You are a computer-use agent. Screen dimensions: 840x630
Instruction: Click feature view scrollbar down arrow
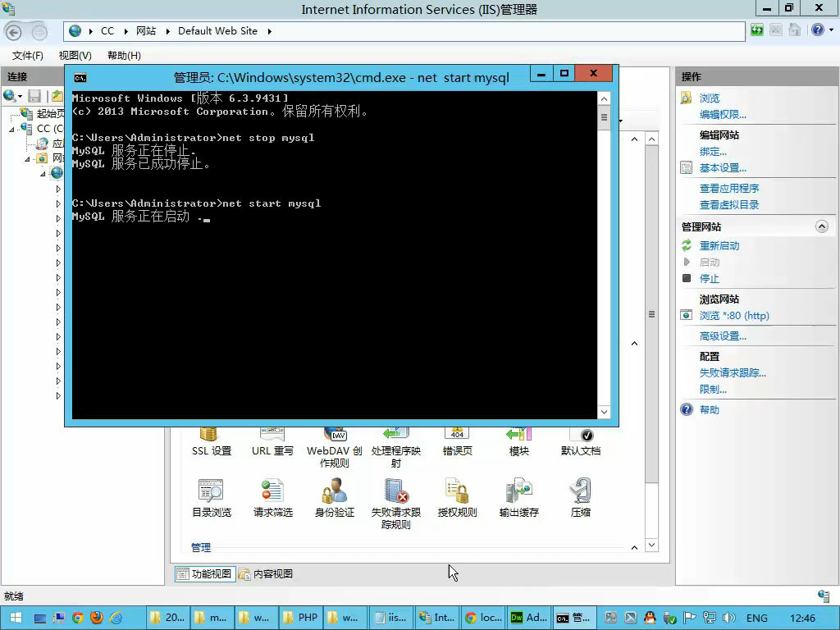click(651, 546)
